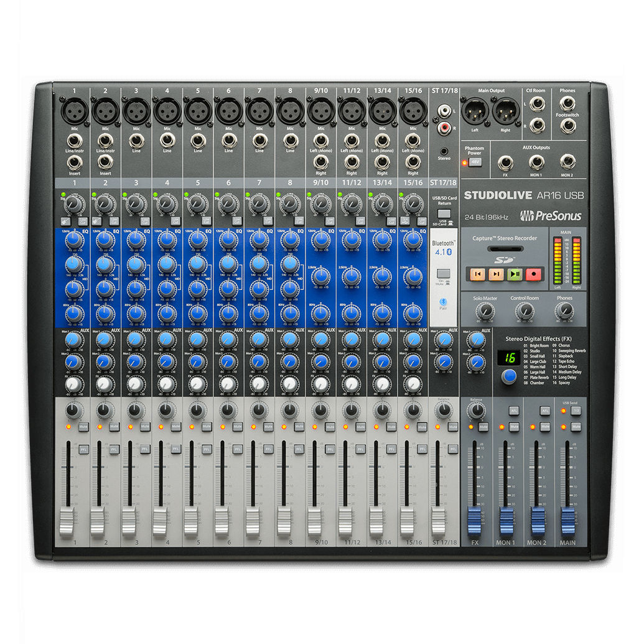The image size is (644, 644).
Task: Enable instrument input on channel 2
Action: [96, 221]
